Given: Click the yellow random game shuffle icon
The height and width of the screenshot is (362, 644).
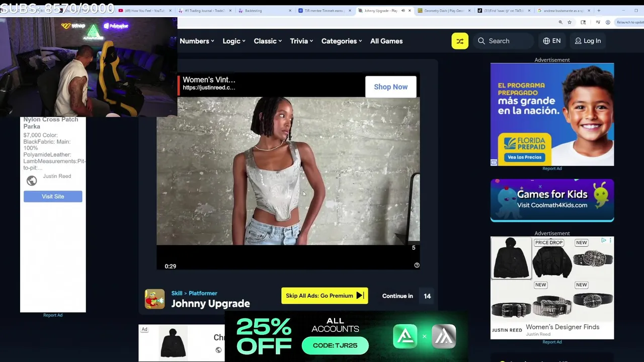Looking at the screenshot, I should (460, 41).
